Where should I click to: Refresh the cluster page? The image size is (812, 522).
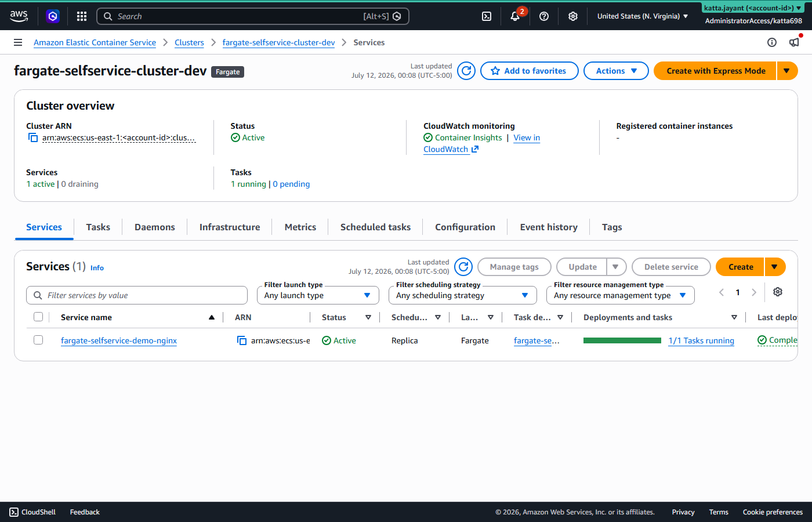[x=466, y=71]
